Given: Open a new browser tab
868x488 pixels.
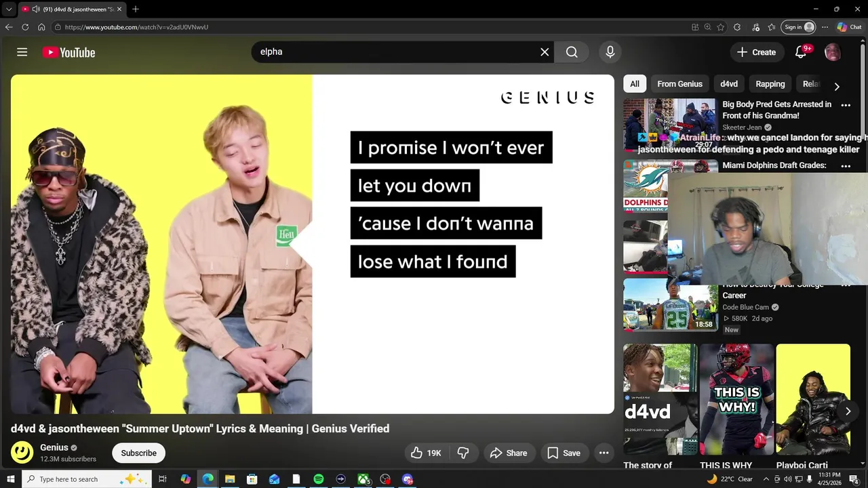Looking at the screenshot, I should (136, 9).
